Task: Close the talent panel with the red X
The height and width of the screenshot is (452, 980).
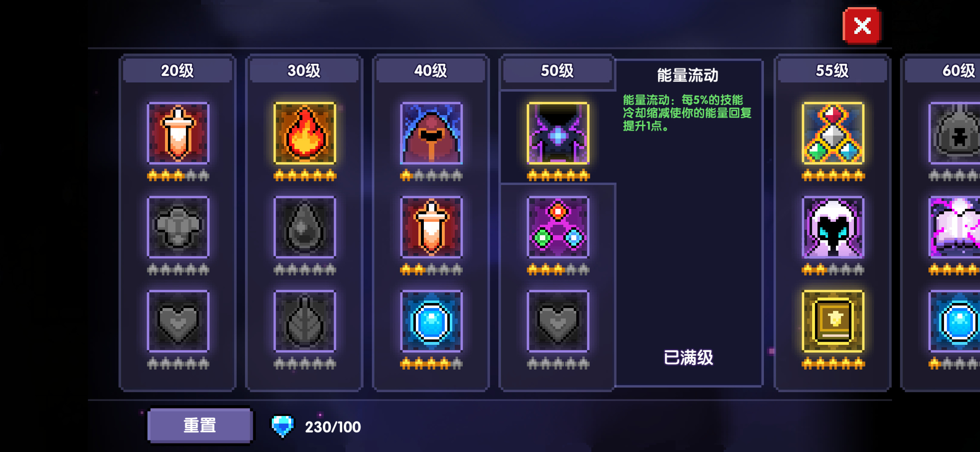Action: click(x=862, y=26)
